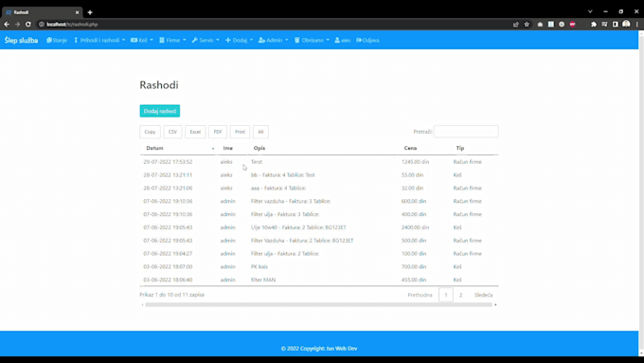Click the scrollbar's right arrow
644x363 pixels.
point(495,304)
